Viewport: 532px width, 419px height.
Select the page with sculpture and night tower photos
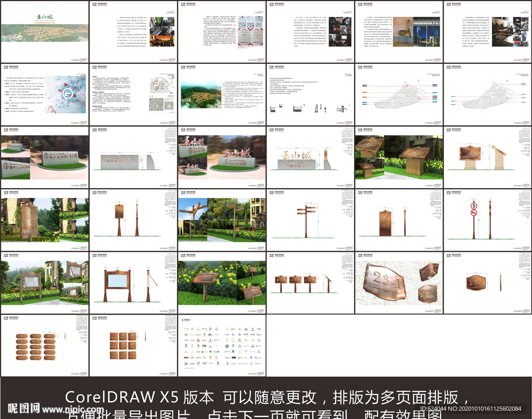click(x=398, y=32)
